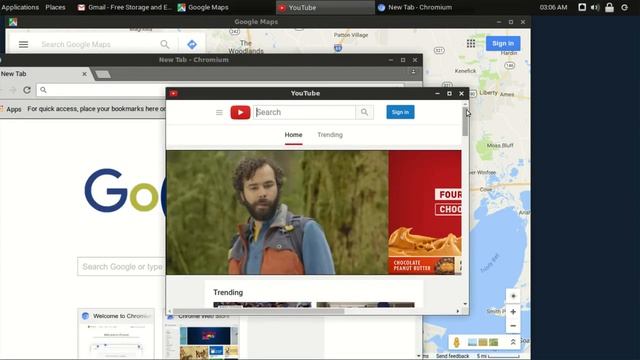Click the Google Maps window title icon
Image resolution: width=640 pixels, height=360 pixels.
pos(13,22)
